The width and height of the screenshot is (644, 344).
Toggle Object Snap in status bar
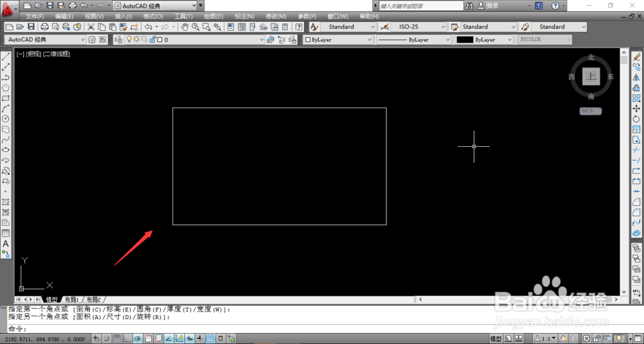coord(148,339)
